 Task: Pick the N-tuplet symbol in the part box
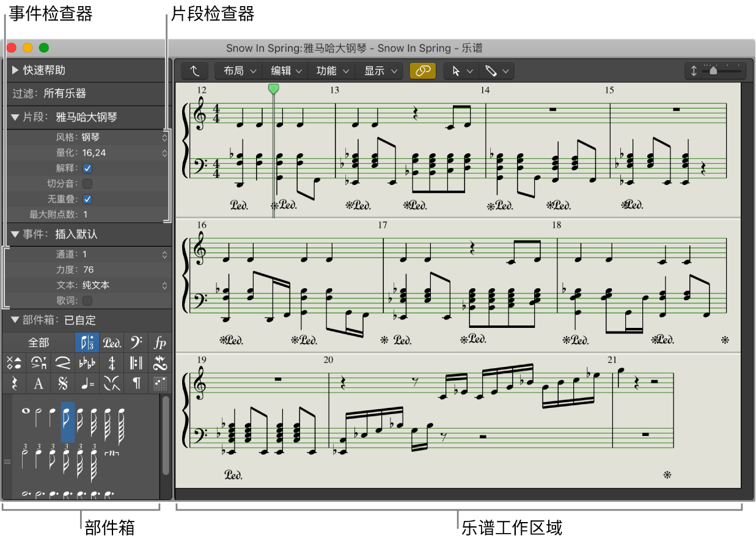[111, 453]
